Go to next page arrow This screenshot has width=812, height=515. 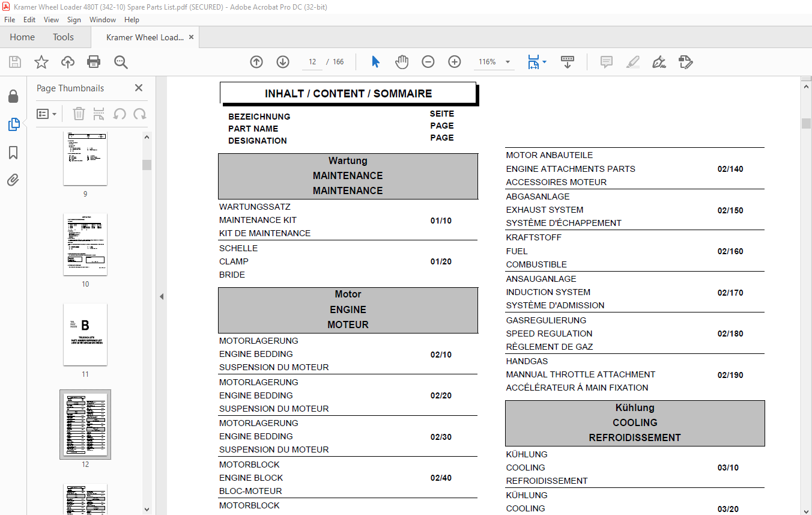coord(283,62)
